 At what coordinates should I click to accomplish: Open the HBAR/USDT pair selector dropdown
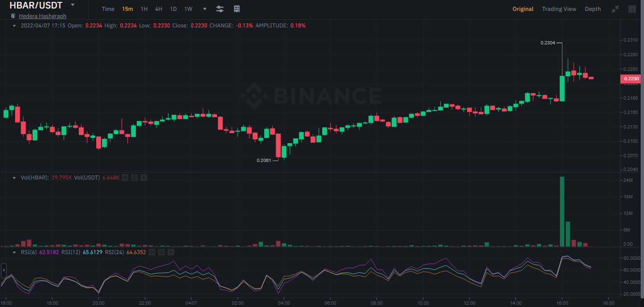pyautogui.click(x=72, y=5)
